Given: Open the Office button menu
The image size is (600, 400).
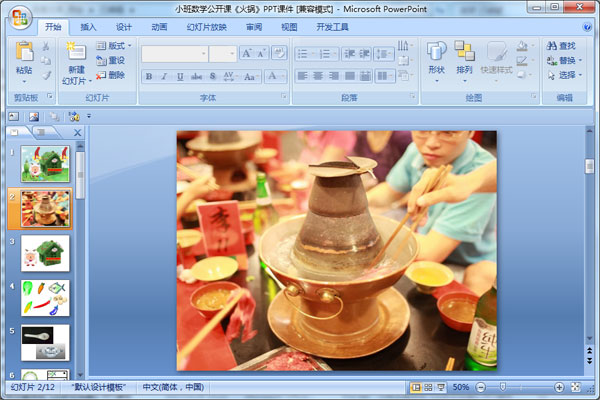Looking at the screenshot, I should 20,18.
